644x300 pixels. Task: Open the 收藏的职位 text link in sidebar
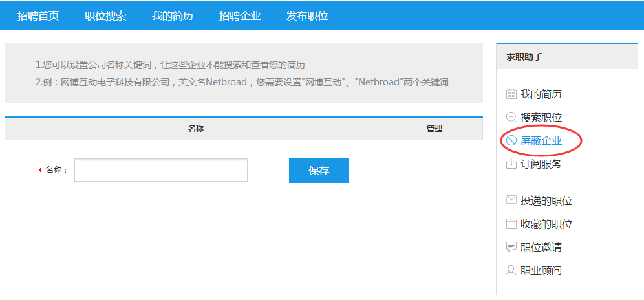(x=546, y=224)
